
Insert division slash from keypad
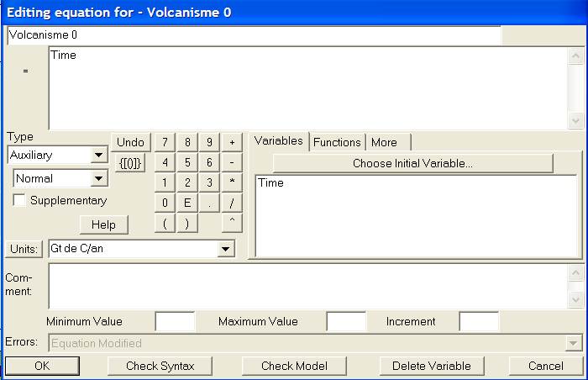click(x=231, y=203)
